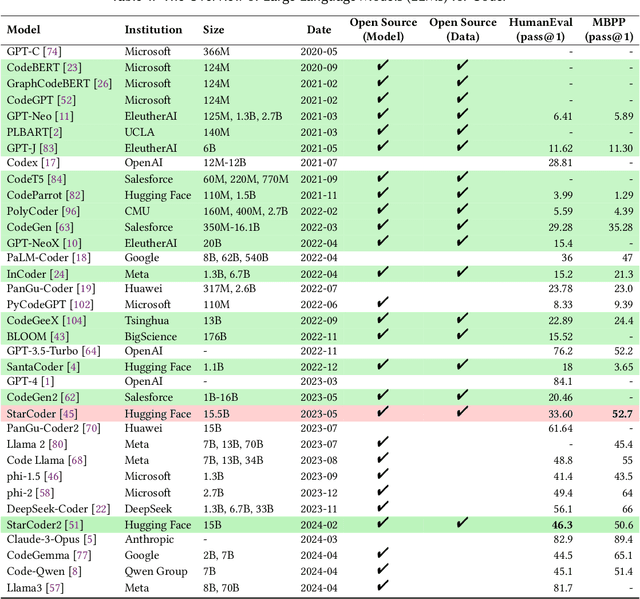Click size cell '350M-16.1B' for CodeGen

231,227
